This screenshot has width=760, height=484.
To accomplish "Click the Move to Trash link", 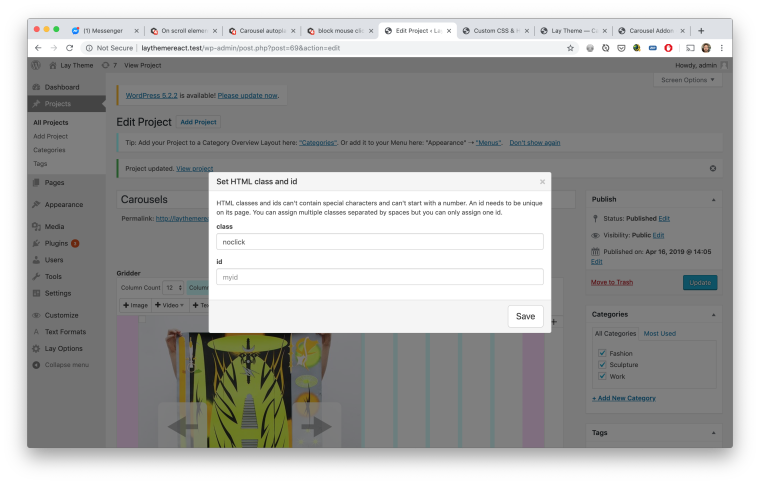I will pyautogui.click(x=611, y=282).
